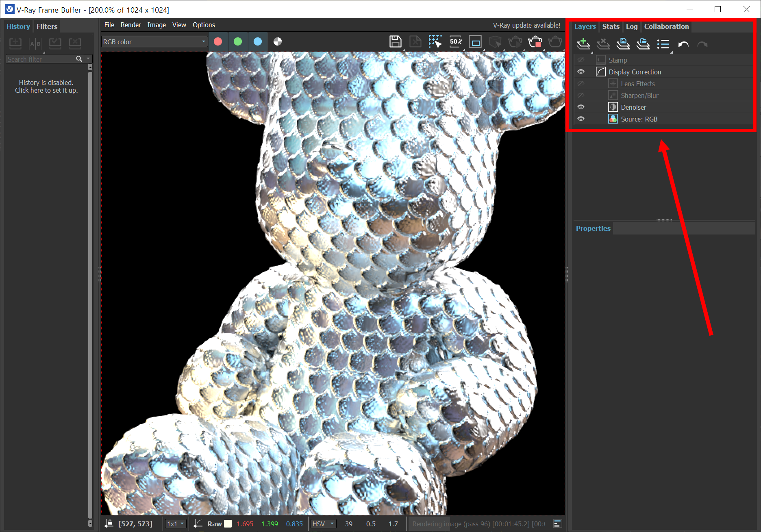Viewport: 761px width, 532px height.
Task: Open the Render menu
Action: click(130, 25)
